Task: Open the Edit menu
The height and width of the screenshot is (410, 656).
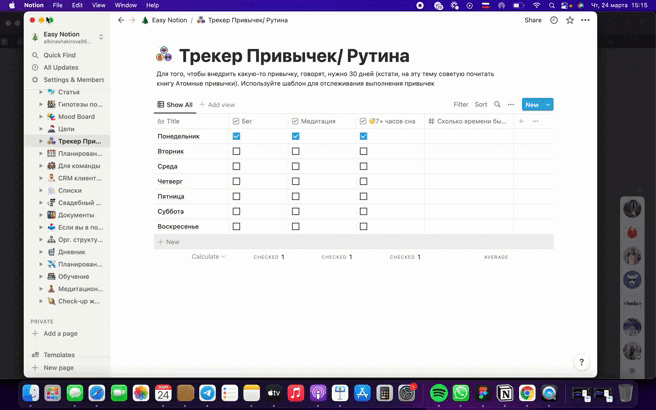Action: click(77, 5)
